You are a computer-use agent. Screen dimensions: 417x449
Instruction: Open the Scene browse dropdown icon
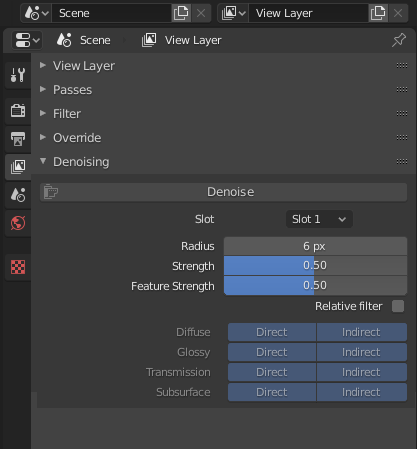click(x=36, y=13)
